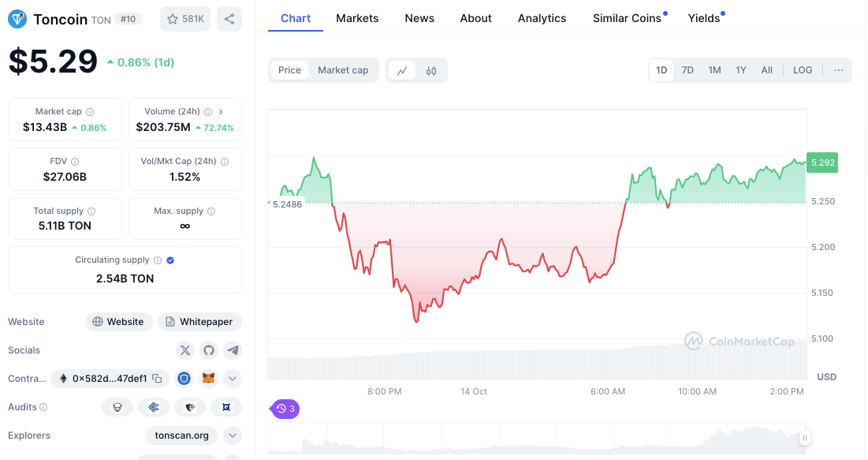Screen dimensions: 868x460
Task: Click the 2.54B TON circulating supply value
Action: [x=125, y=279]
